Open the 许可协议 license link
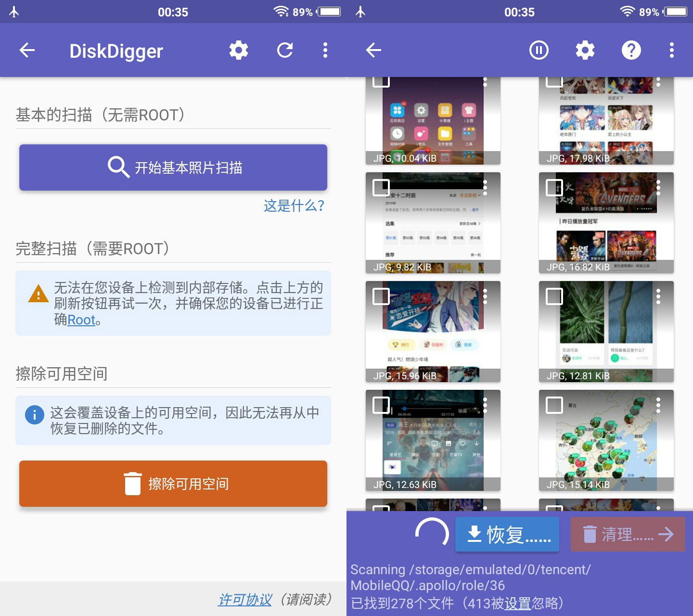This screenshot has height=616, width=693. point(245,600)
